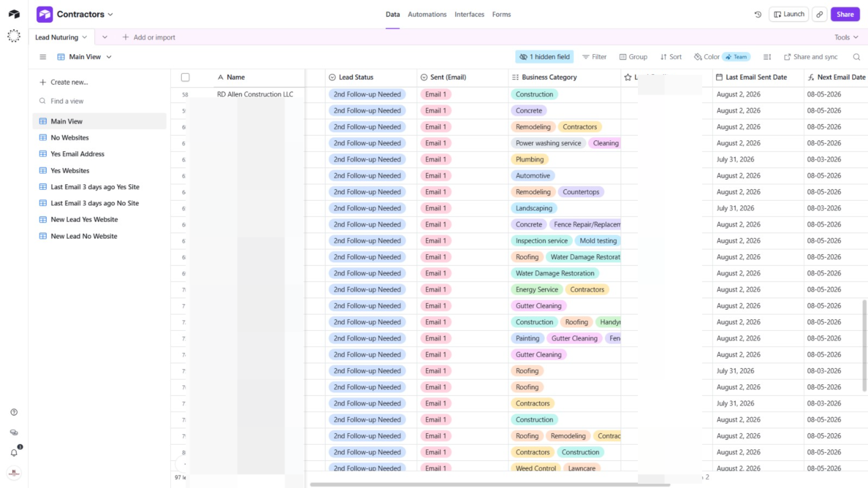Click the search records magnifier icon
The width and height of the screenshot is (868, 488).
click(857, 57)
